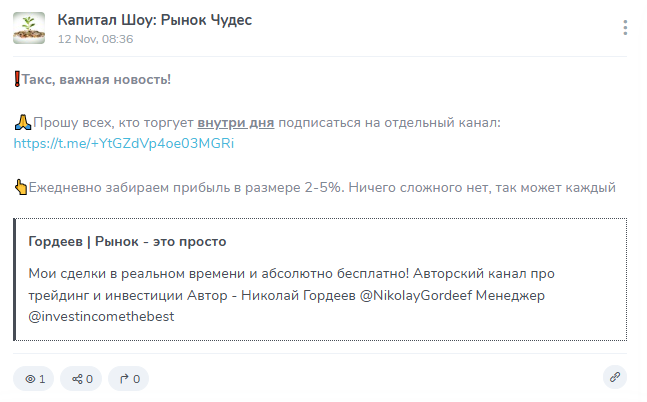Click the underlined внутри дня text
The height and width of the screenshot is (402, 647).
pos(236,123)
